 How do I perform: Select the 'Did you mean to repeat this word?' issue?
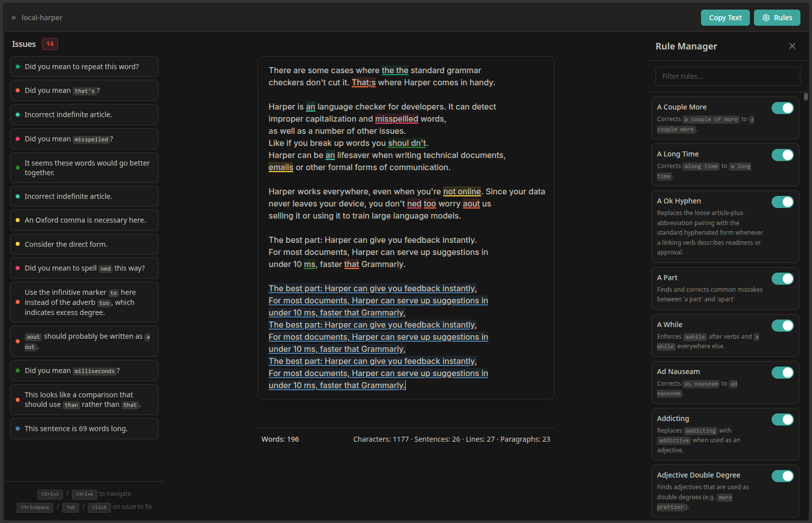point(84,67)
